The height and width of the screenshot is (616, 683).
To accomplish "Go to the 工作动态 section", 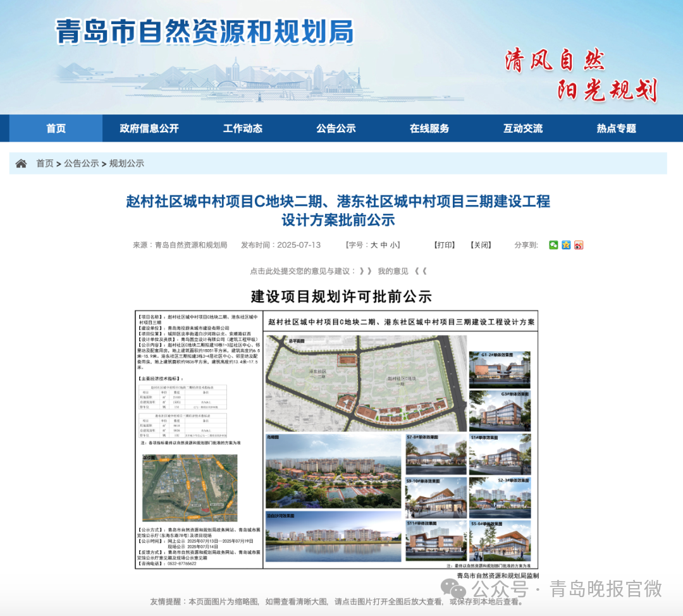I will click(x=243, y=128).
